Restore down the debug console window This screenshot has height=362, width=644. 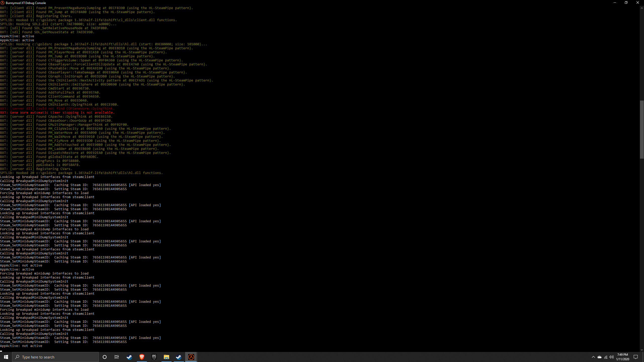point(626,3)
